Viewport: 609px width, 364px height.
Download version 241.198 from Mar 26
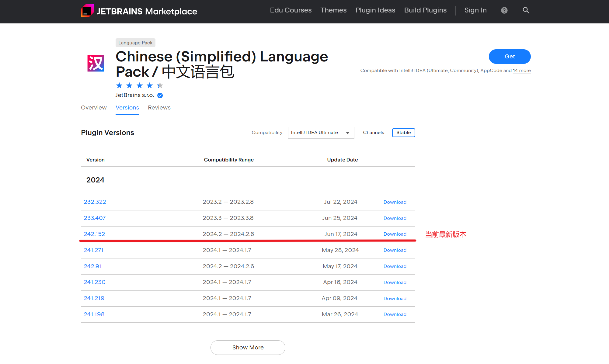[395, 314]
